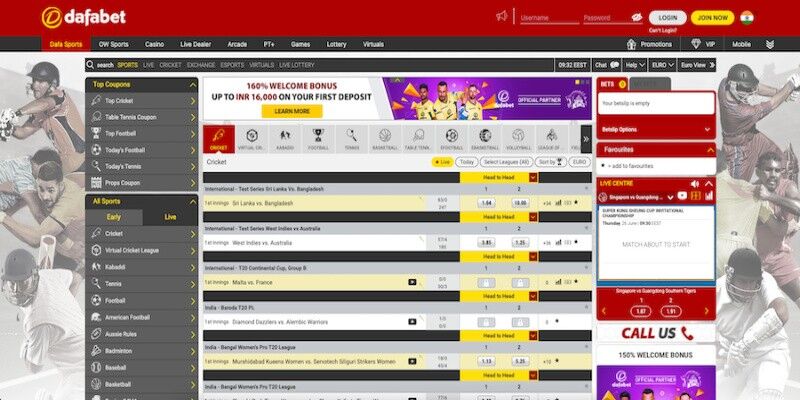The image size is (800, 400).
Task: Favourite the Malta vs. France match
Action: pos(576,282)
